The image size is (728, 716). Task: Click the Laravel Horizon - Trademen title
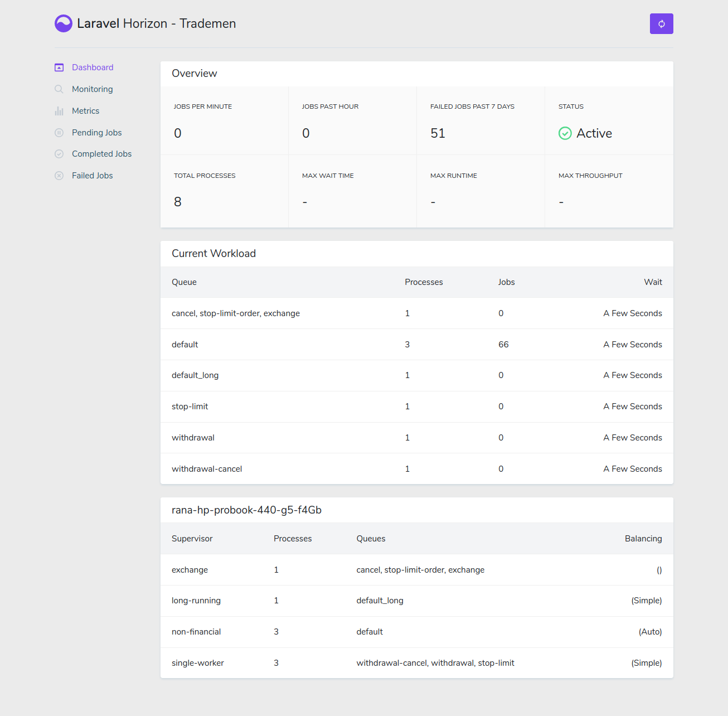(157, 23)
